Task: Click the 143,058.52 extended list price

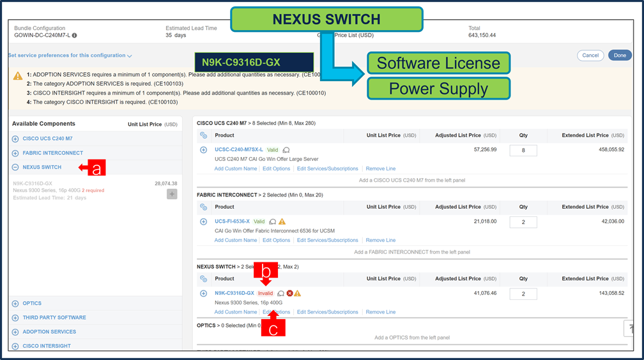Action: click(x=611, y=294)
